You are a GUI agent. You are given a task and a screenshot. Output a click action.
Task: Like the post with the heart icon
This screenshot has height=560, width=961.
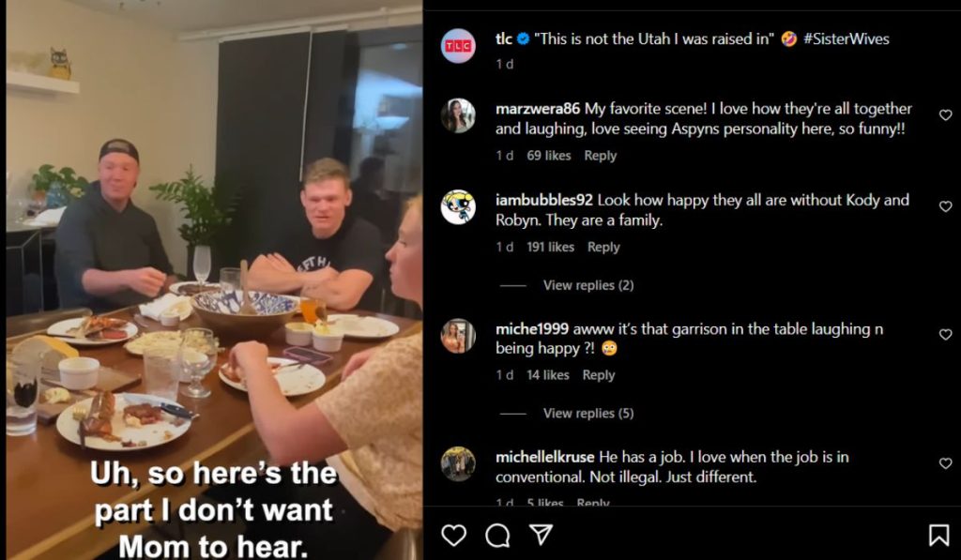pos(453,535)
